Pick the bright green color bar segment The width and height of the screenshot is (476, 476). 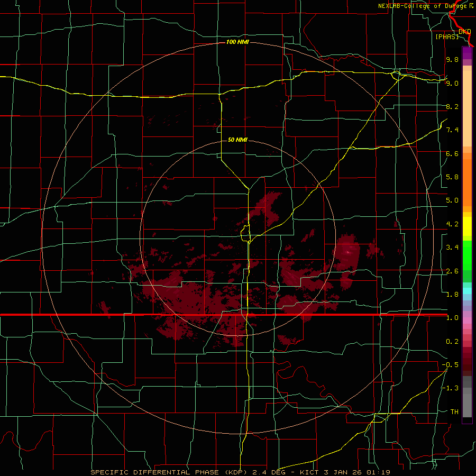coord(467,255)
